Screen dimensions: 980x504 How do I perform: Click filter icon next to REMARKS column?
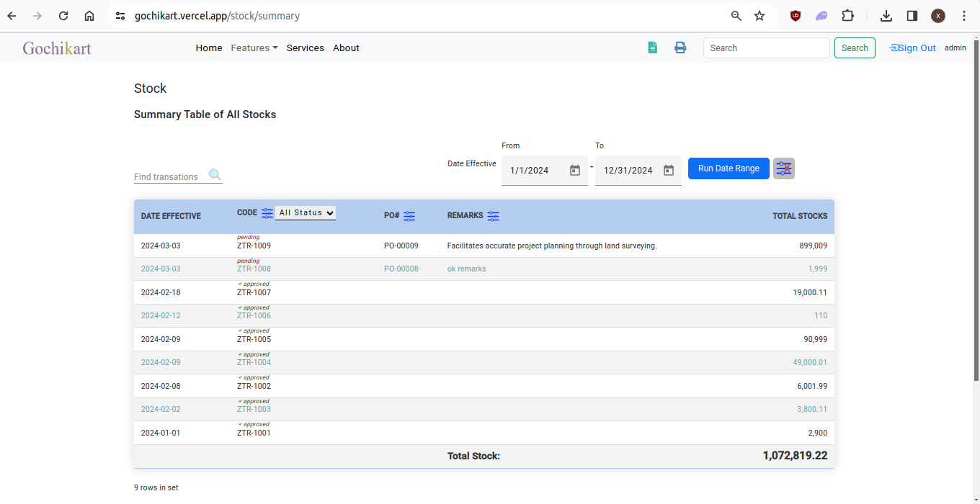coord(493,216)
